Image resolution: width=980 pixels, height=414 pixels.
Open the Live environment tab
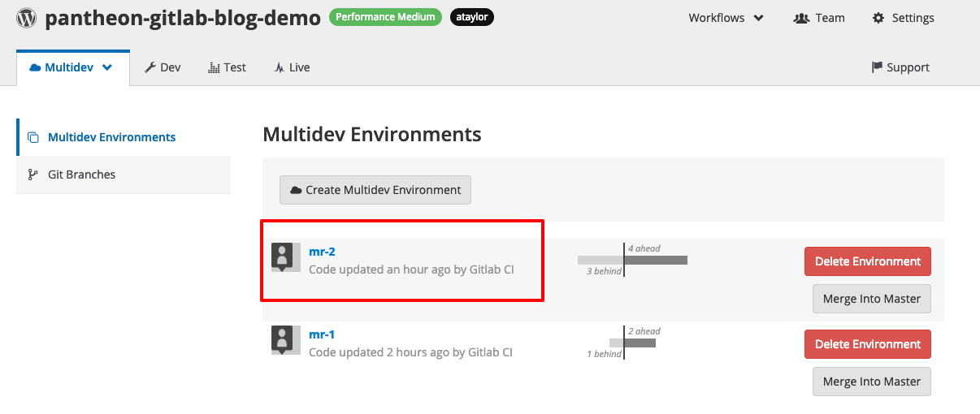click(x=293, y=67)
